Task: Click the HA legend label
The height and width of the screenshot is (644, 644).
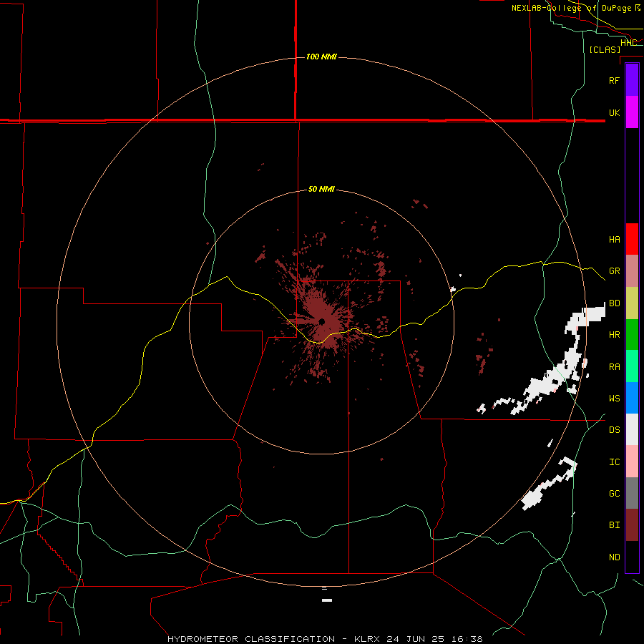Action: [614, 240]
